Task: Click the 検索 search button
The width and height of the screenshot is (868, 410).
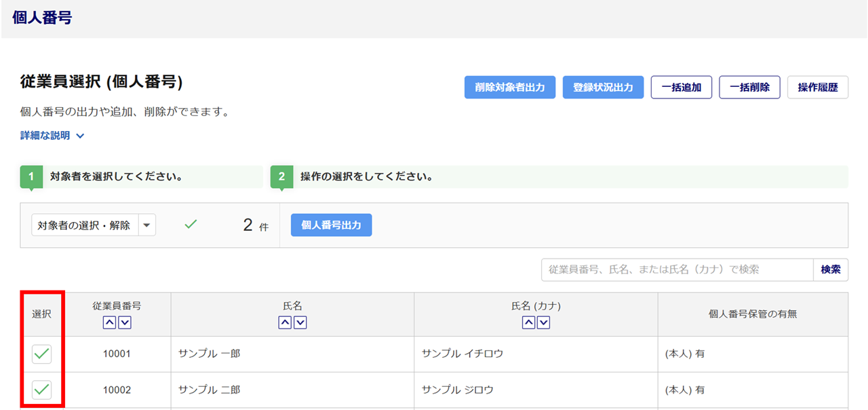Action: pyautogui.click(x=830, y=269)
